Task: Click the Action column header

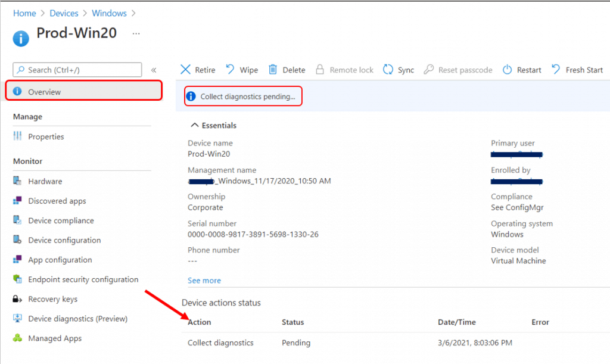Action: 199,322
